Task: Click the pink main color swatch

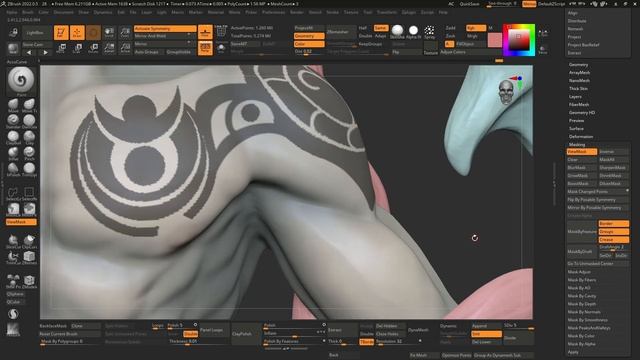Action: click(494, 40)
